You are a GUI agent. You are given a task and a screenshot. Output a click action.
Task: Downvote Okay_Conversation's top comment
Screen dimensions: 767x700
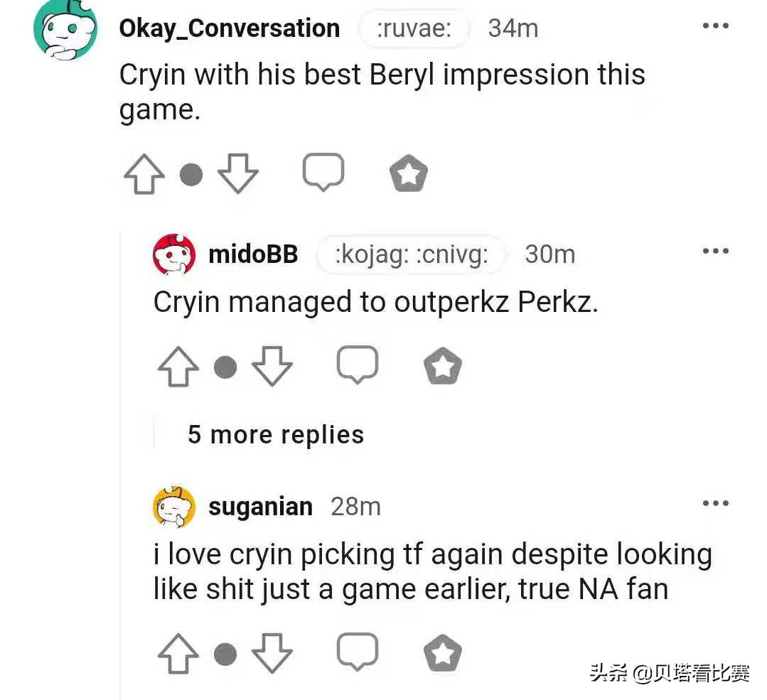(237, 173)
